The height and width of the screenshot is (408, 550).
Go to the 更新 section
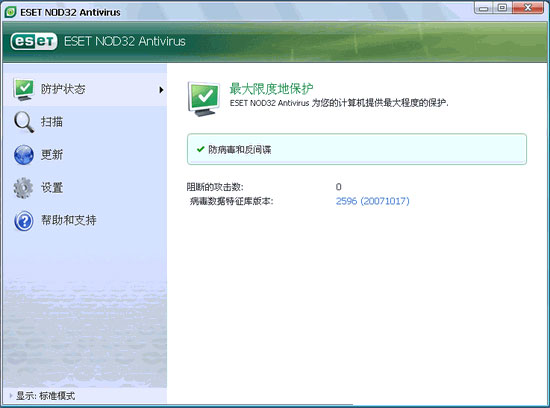click(84, 155)
